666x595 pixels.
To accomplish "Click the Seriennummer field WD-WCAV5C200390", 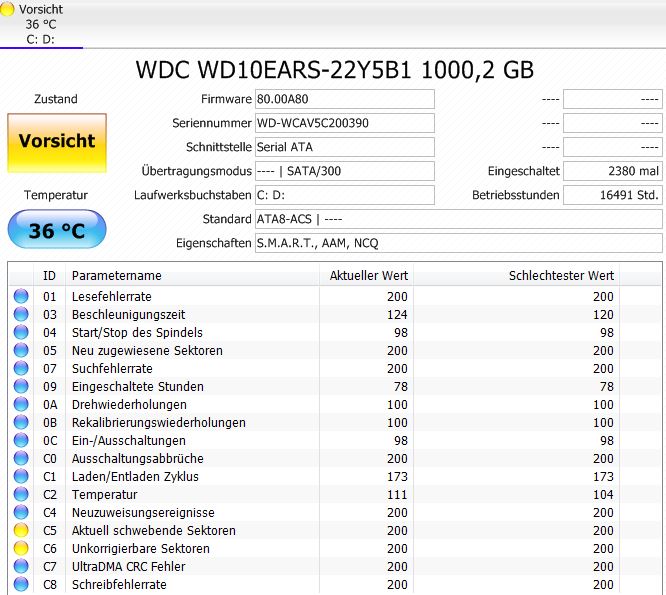I will coord(344,123).
